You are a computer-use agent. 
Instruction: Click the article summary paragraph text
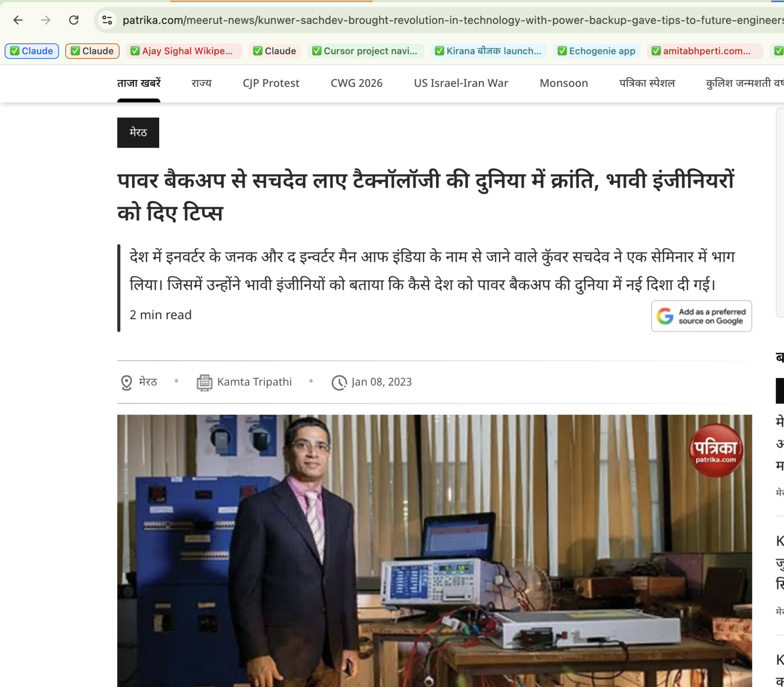pos(432,271)
